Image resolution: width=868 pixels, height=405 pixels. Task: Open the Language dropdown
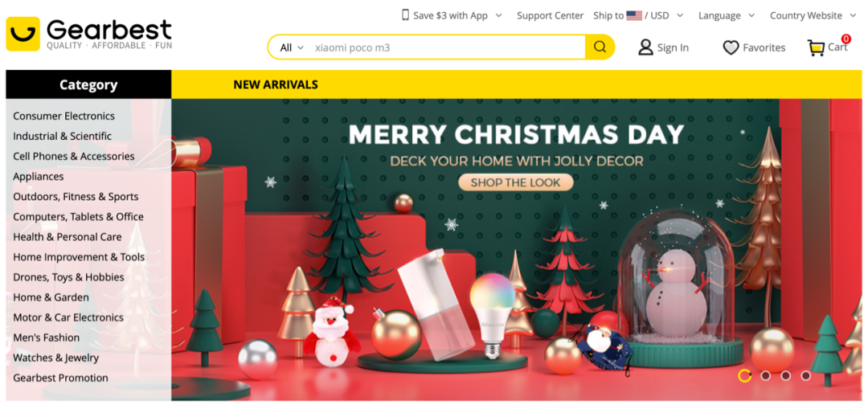725,15
